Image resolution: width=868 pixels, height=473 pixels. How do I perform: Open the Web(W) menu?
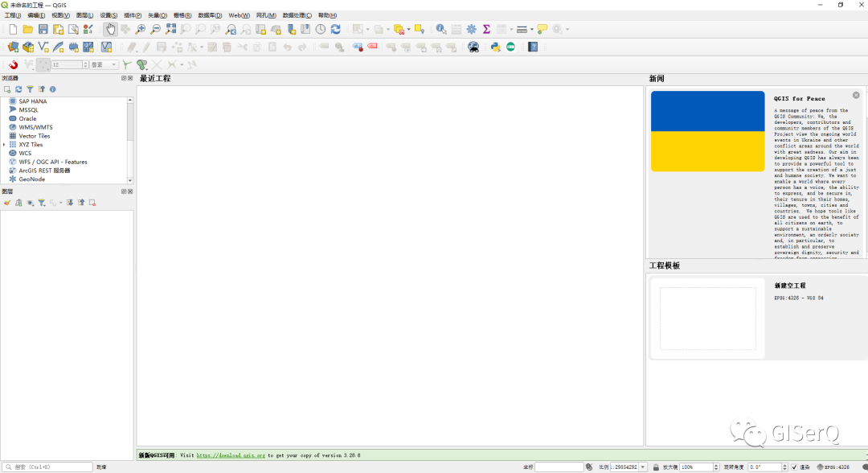[240, 15]
